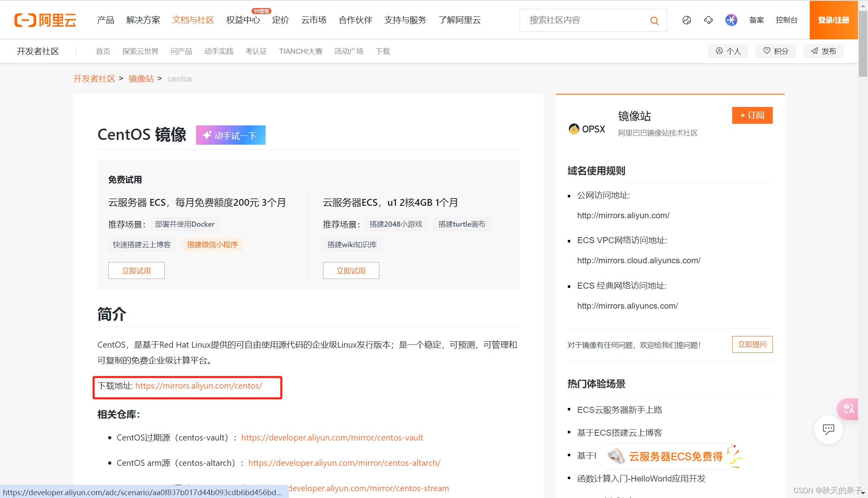Open the 个人 profile button
Viewport: 868px width, 498px height.
pos(728,51)
